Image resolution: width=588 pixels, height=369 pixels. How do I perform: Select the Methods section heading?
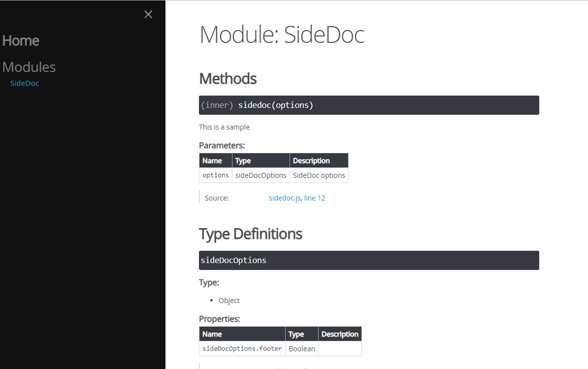(228, 78)
